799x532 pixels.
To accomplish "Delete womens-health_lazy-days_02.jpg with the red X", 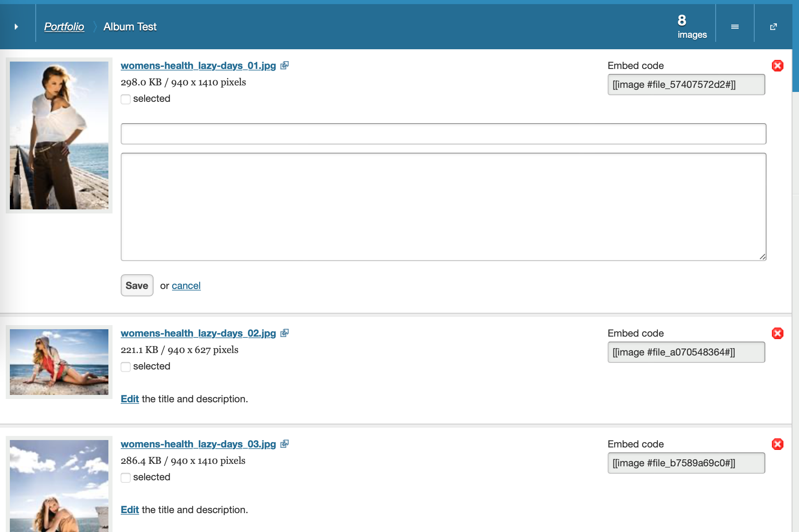I will pyautogui.click(x=778, y=333).
